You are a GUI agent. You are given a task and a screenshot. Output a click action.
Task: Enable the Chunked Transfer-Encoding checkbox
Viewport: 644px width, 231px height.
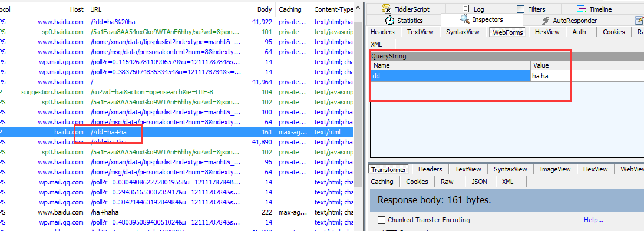pos(382,220)
